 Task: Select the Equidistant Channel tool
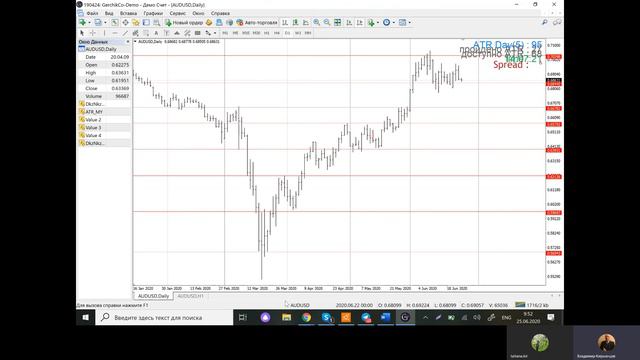pos(135,33)
